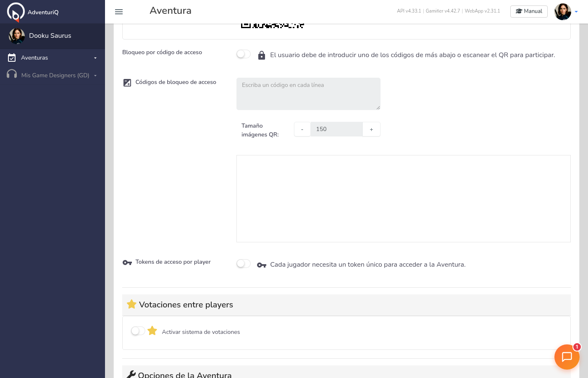
Task: Click the Dooku Saurus sidebar avatar
Action: pyautogui.click(x=17, y=36)
